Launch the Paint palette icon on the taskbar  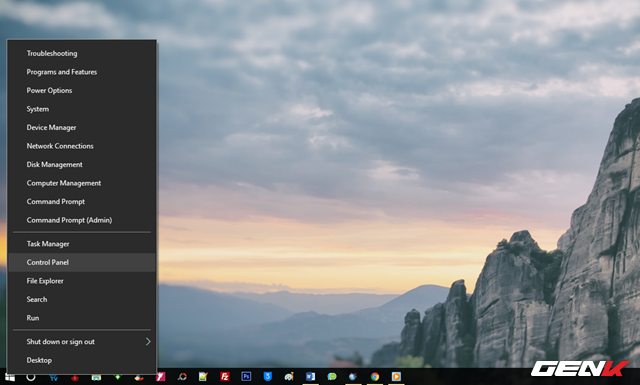tap(289, 376)
